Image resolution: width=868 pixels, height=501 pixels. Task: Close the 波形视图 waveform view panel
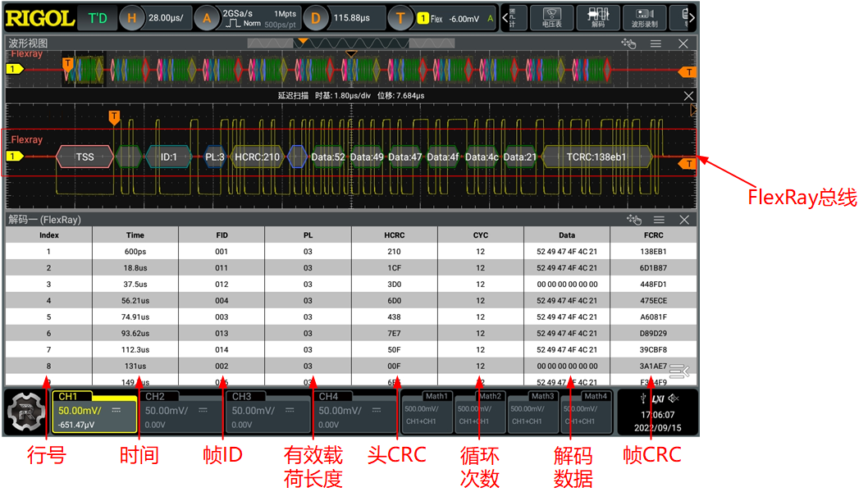point(683,43)
